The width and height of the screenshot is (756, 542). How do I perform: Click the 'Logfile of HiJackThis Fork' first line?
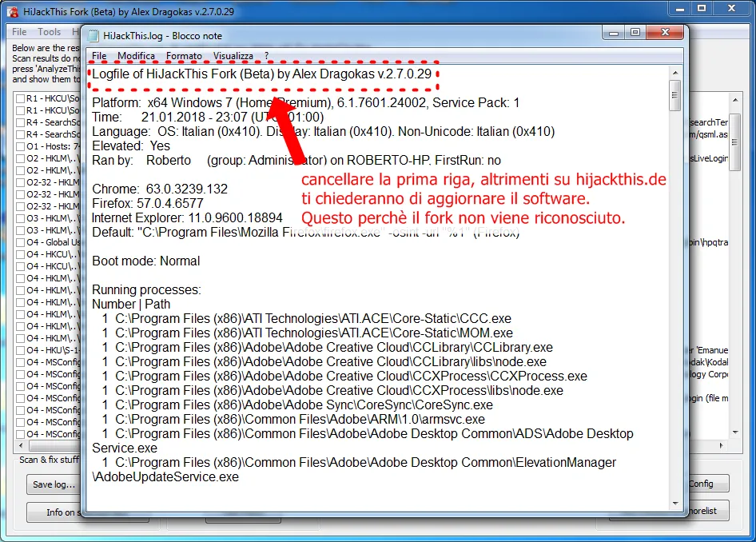click(x=261, y=74)
